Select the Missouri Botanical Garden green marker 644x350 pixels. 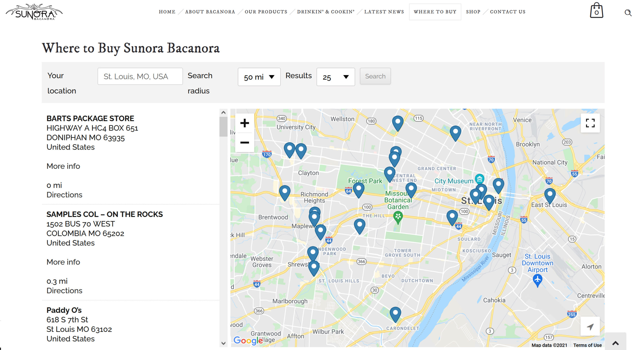398,217
